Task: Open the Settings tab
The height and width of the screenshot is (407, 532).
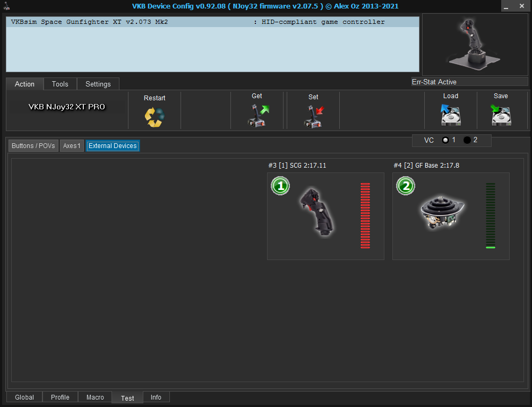Action: pyautogui.click(x=98, y=84)
